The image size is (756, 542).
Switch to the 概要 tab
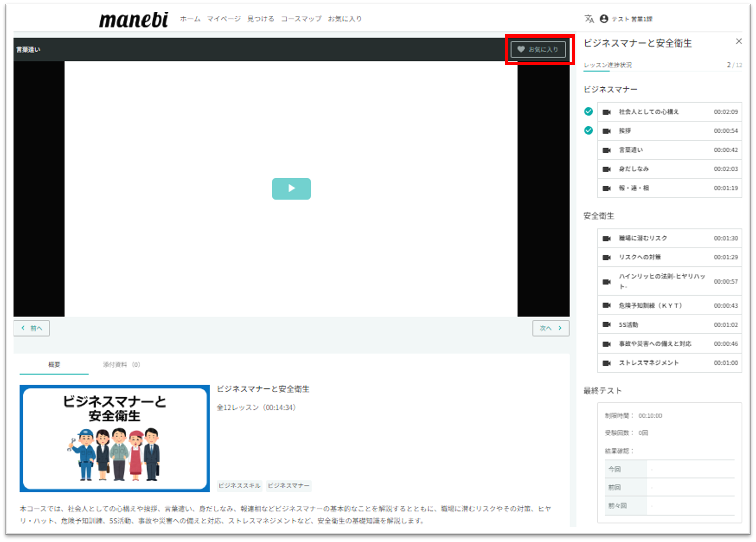coord(54,364)
